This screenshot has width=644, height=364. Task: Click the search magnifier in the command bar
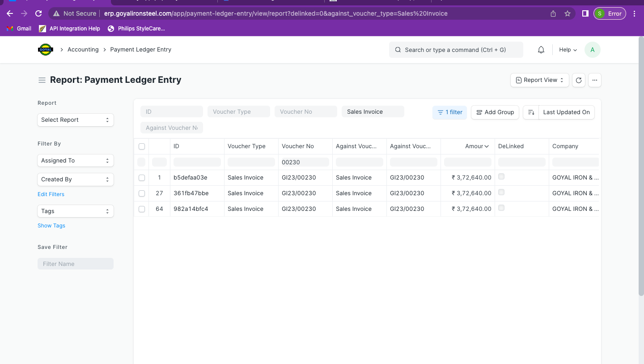coord(398,49)
